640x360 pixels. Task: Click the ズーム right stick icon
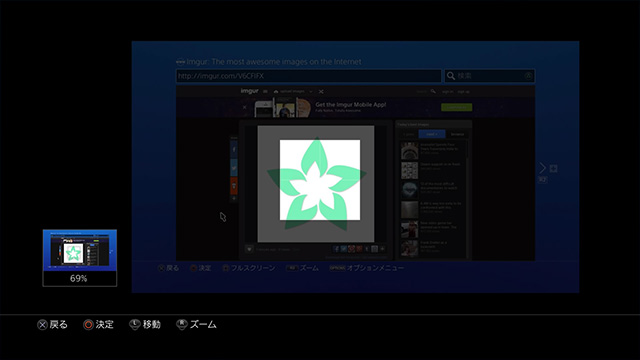(182, 324)
